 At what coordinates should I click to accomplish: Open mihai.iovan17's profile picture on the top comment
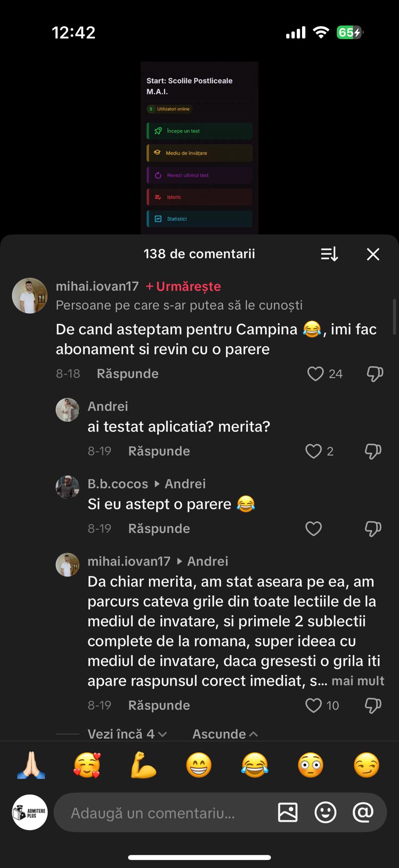[30, 295]
